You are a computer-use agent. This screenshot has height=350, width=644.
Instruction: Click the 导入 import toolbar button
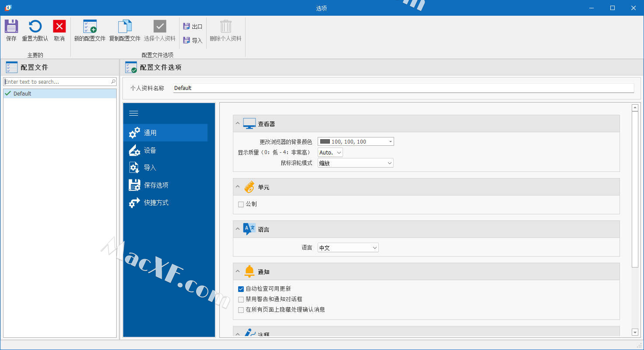pos(193,40)
